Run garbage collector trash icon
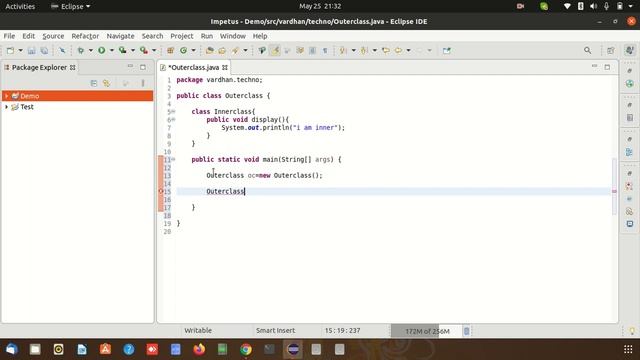This screenshot has height=360, width=640. click(x=466, y=331)
